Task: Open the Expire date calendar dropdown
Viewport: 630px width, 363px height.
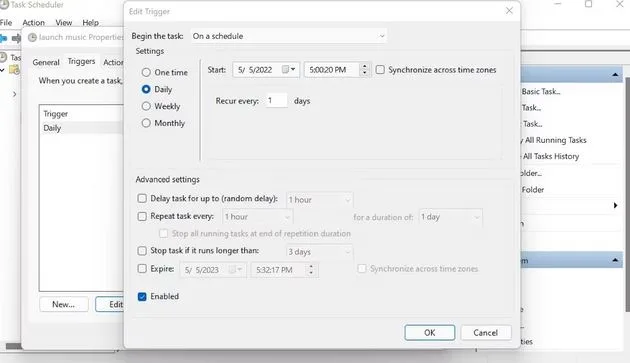Action: point(235,270)
